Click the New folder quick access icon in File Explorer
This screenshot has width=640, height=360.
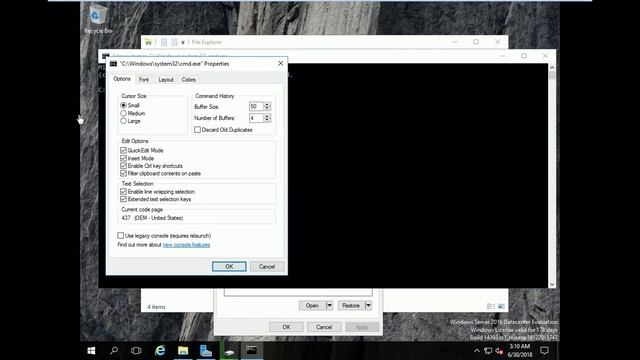[174, 42]
